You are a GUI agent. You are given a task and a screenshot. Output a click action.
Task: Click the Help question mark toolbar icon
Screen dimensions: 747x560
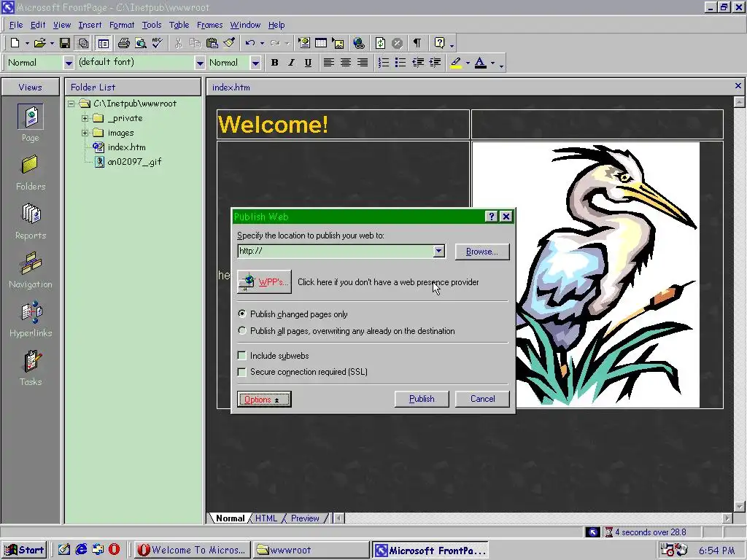coord(439,43)
